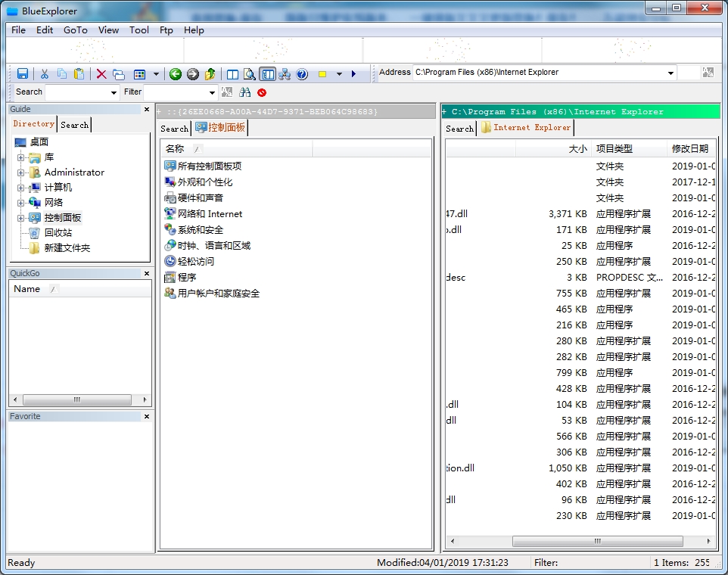The height and width of the screenshot is (575, 728).
Task: Select 系统和安全 in the control panel list
Action: pyautogui.click(x=200, y=230)
